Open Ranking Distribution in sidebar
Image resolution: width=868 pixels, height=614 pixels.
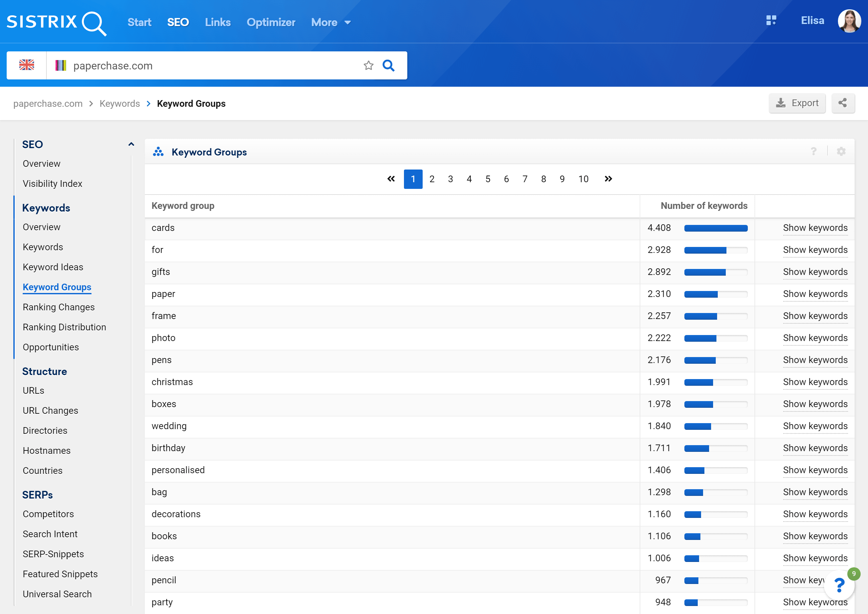tap(64, 327)
